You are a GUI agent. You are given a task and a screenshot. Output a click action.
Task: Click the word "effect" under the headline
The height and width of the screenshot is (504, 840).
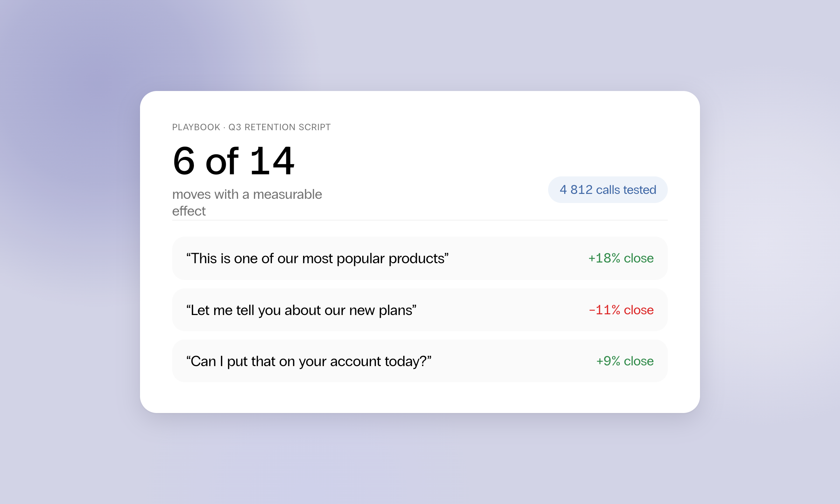coord(189,211)
